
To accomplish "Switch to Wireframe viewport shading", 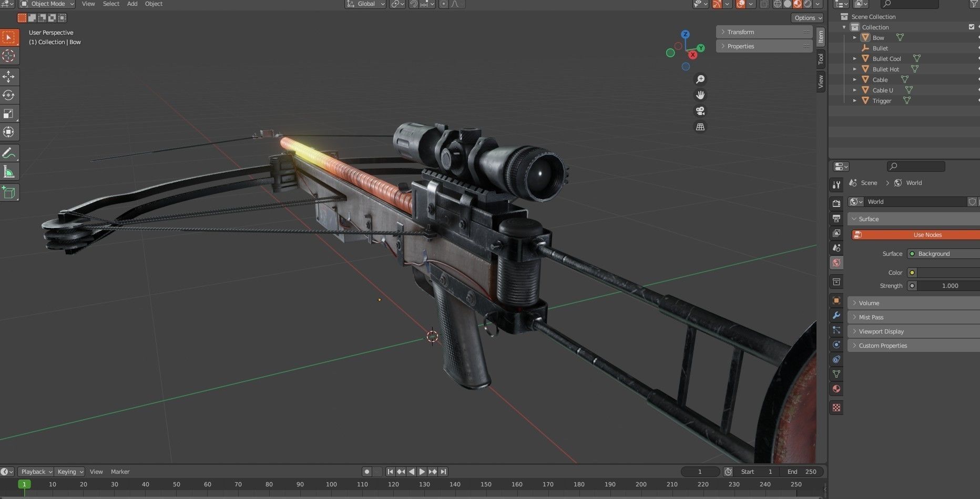I will 777,4.
